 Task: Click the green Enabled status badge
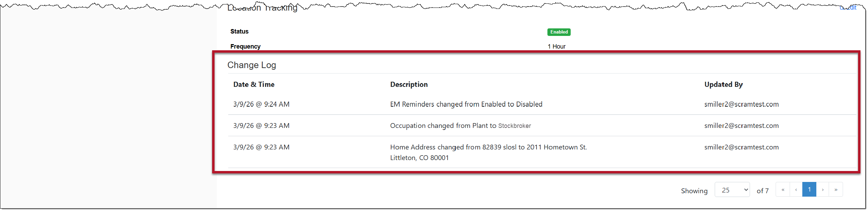point(559,32)
